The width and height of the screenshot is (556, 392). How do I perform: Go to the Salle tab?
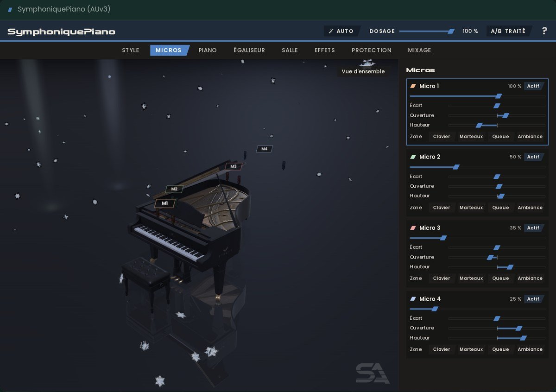click(x=290, y=50)
